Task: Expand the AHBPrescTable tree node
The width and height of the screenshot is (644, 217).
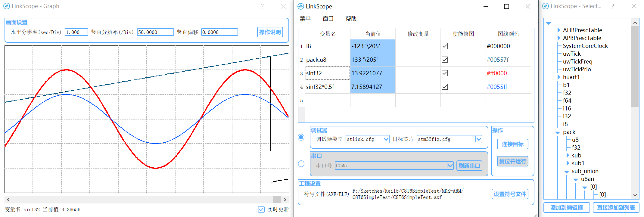Action: (x=559, y=30)
